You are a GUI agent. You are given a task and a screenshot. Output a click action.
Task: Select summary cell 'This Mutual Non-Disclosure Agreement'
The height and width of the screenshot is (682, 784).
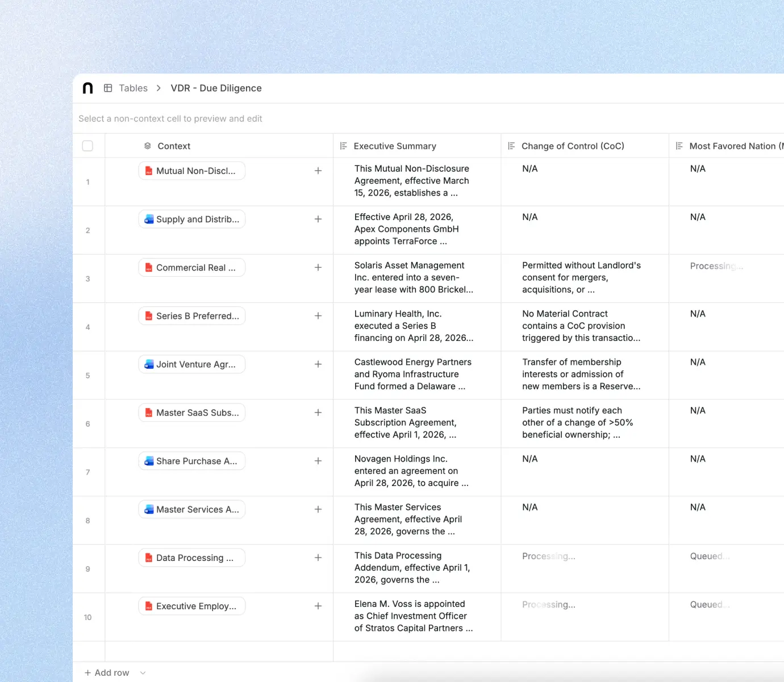pos(417,181)
